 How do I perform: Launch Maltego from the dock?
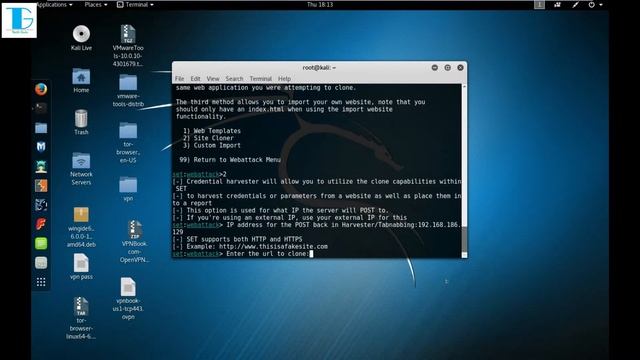click(x=41, y=205)
